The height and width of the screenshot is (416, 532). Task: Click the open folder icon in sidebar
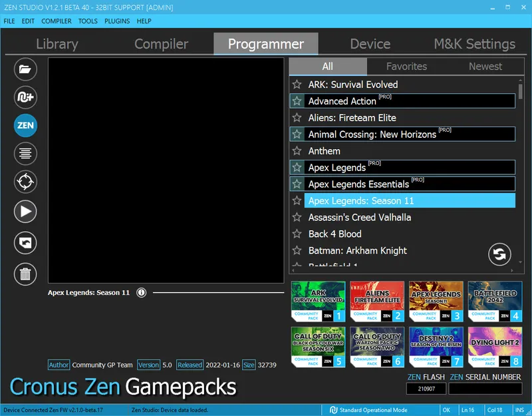pyautogui.click(x=25, y=69)
